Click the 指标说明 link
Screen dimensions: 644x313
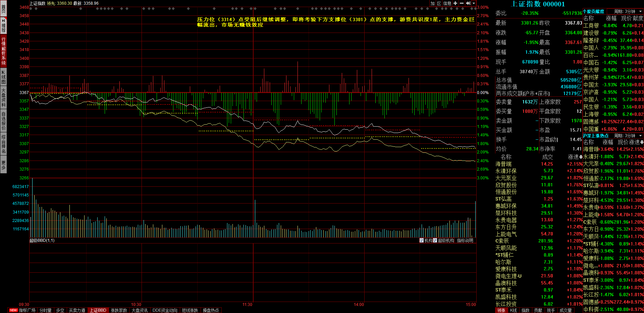pyautogui.click(x=465, y=240)
